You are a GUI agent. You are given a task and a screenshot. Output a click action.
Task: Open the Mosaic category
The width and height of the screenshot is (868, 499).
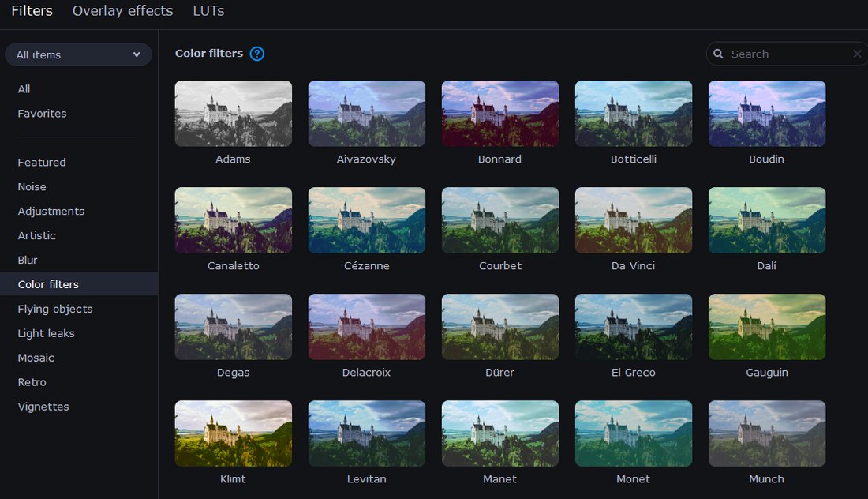[x=36, y=358]
